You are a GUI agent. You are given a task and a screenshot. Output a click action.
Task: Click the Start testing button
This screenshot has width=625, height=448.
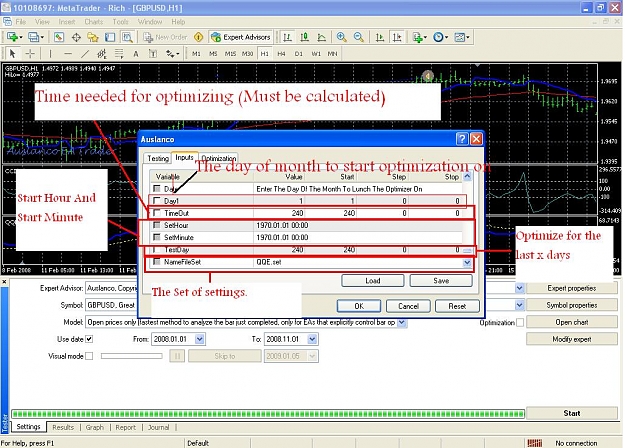[x=572, y=413]
